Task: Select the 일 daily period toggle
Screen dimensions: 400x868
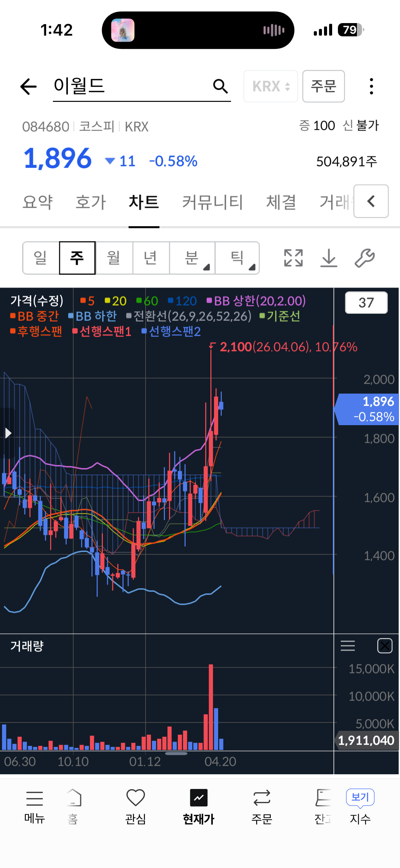Action: (x=41, y=258)
